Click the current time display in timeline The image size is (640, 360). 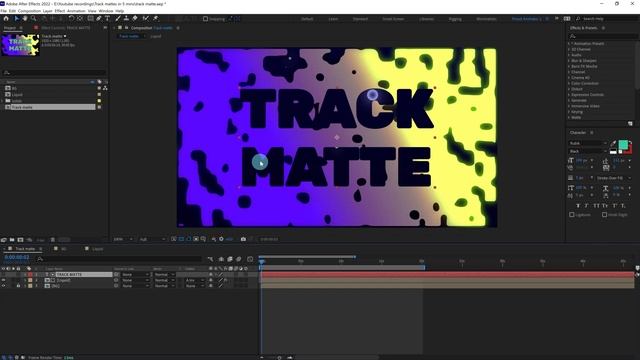(17, 257)
